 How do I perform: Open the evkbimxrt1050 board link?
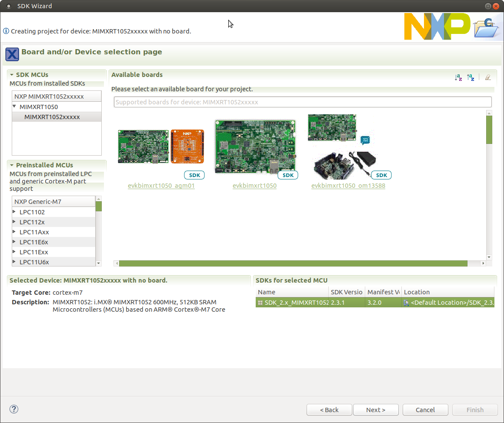coord(254,186)
